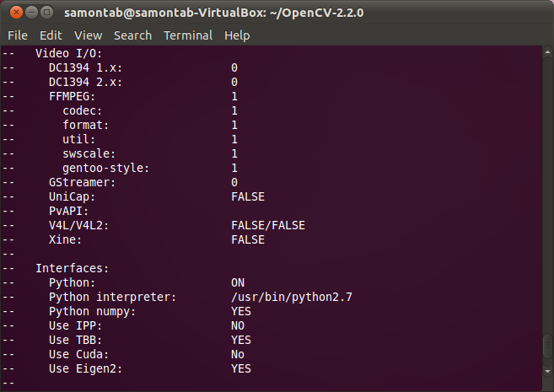This screenshot has height=392, width=554.
Task: Click the FALSE/FALSE value for V4L/V4L2
Action: coord(268,225)
